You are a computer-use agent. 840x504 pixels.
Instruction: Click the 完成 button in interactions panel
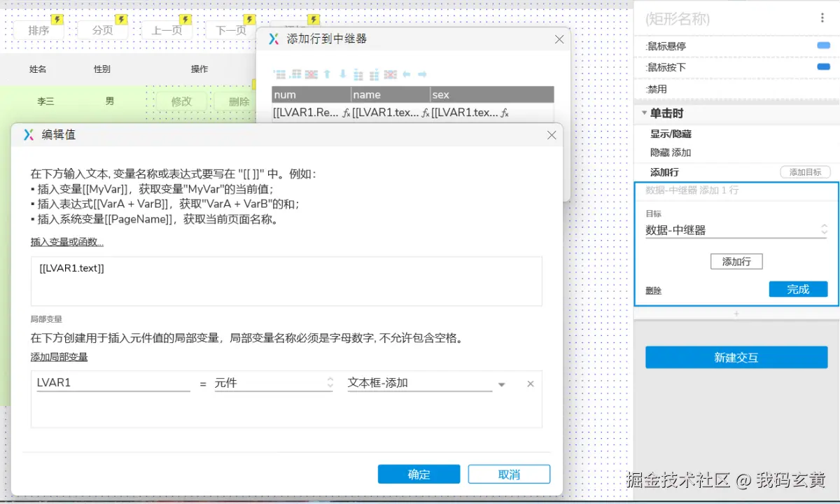pyautogui.click(x=798, y=289)
